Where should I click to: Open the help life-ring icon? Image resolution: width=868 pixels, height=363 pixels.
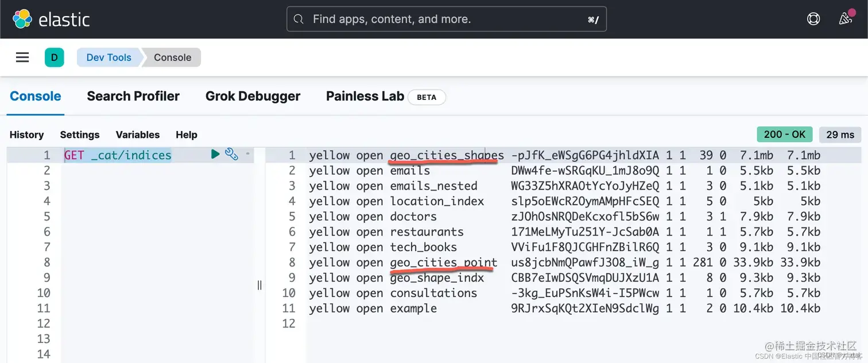813,18
